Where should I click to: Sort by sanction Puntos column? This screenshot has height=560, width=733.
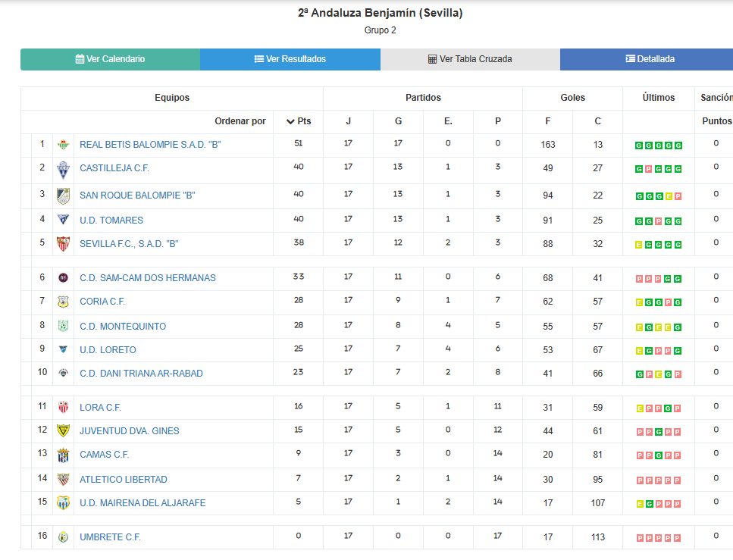(717, 121)
